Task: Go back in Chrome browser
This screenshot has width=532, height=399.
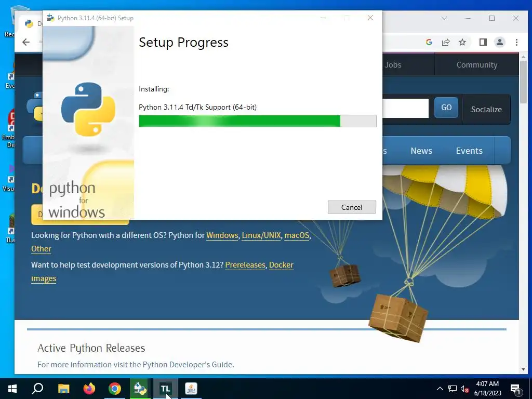Action: (x=26, y=42)
